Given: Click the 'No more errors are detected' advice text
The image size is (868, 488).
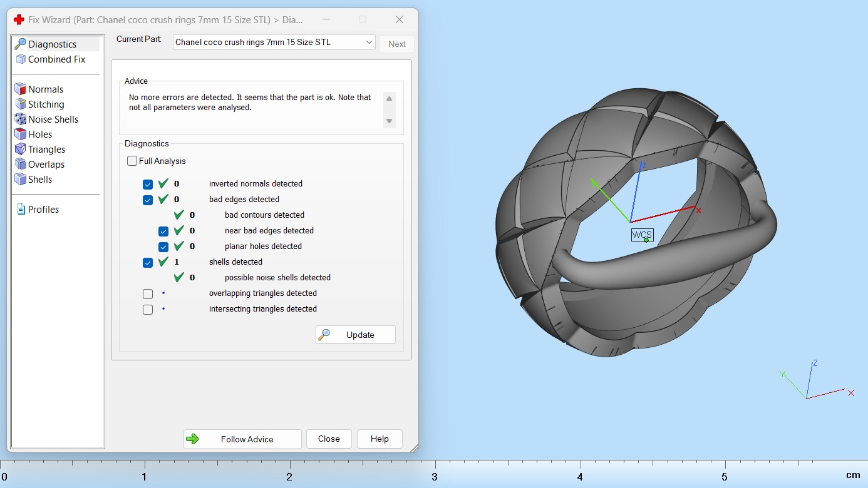Looking at the screenshot, I should [250, 102].
